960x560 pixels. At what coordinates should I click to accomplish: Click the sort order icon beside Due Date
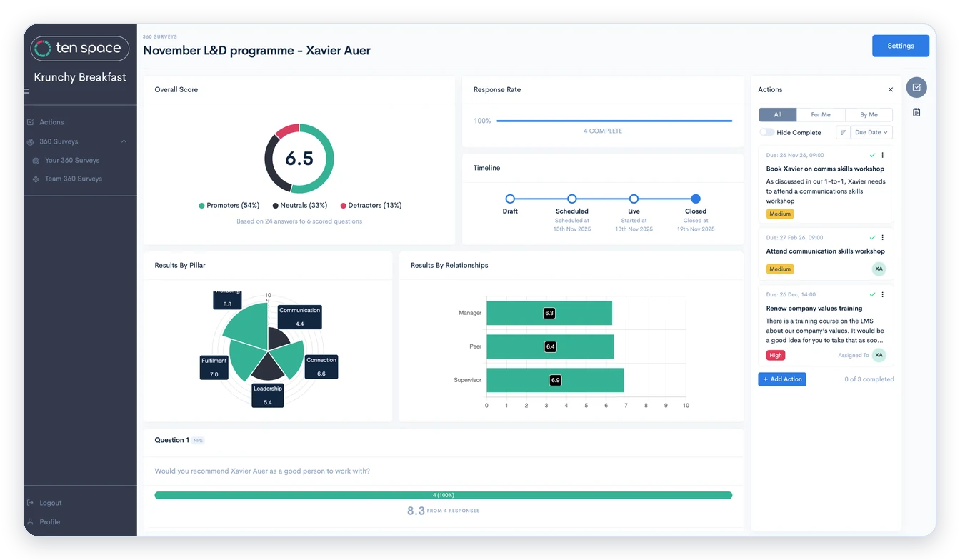click(x=843, y=132)
